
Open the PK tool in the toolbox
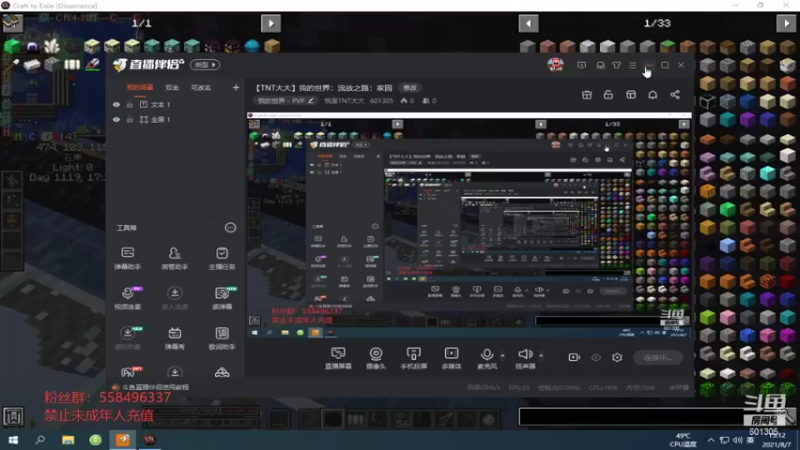[x=128, y=372]
